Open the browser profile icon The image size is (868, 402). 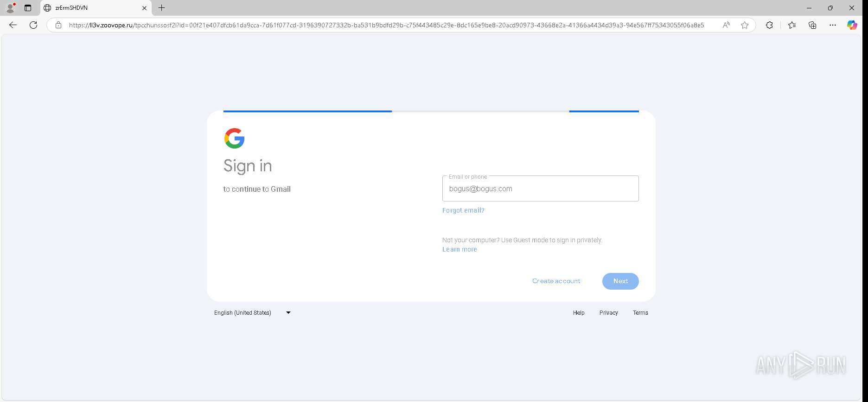(x=10, y=8)
